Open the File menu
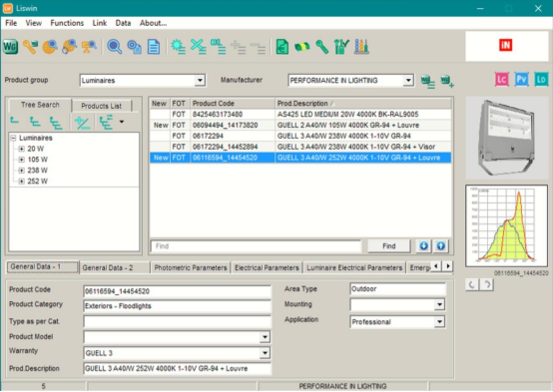553x392 pixels. 11,23
